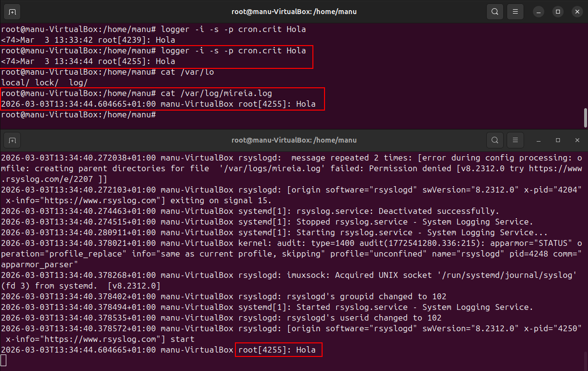Open a new tab in the upper terminal
Image resolution: width=588 pixels, height=371 pixels.
(12, 12)
